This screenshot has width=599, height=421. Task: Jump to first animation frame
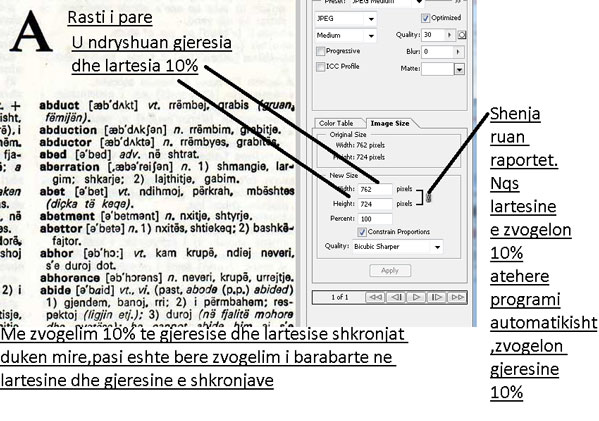click(375, 297)
